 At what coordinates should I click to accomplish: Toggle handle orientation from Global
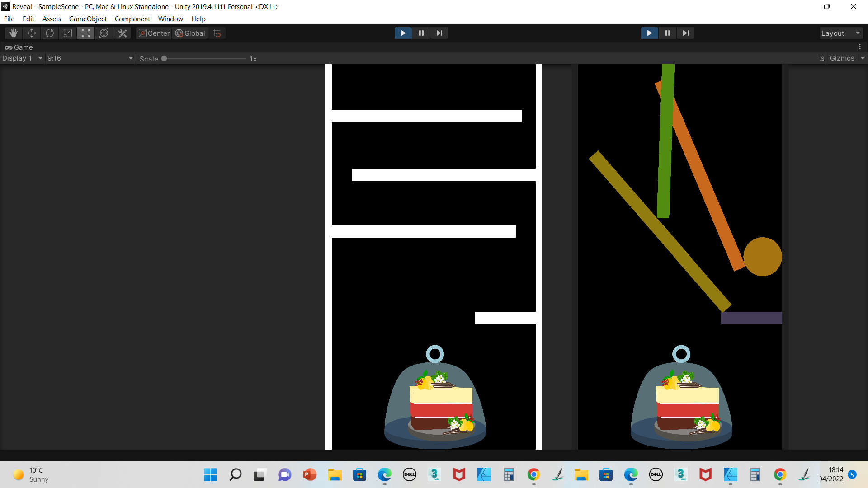click(189, 33)
